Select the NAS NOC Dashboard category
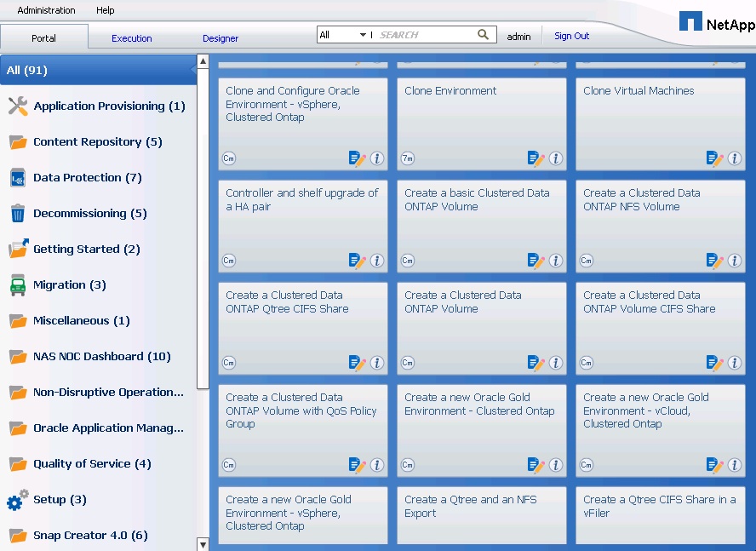The image size is (756, 551). [101, 357]
